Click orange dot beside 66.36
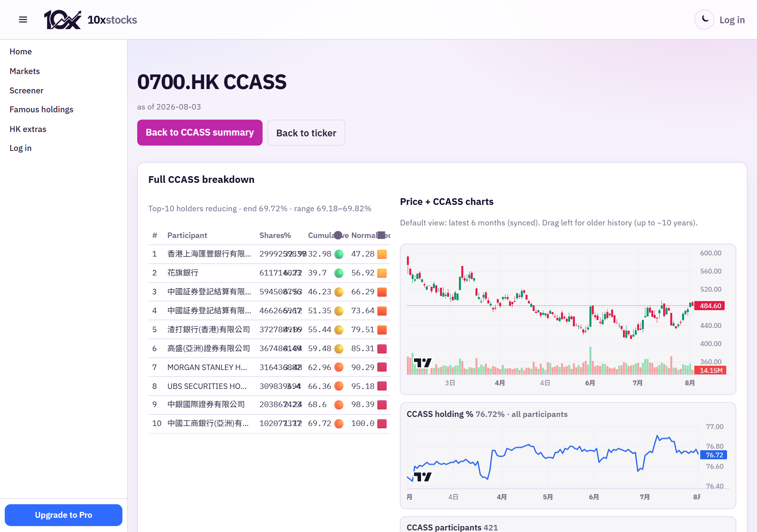The image size is (757, 532). [339, 386]
